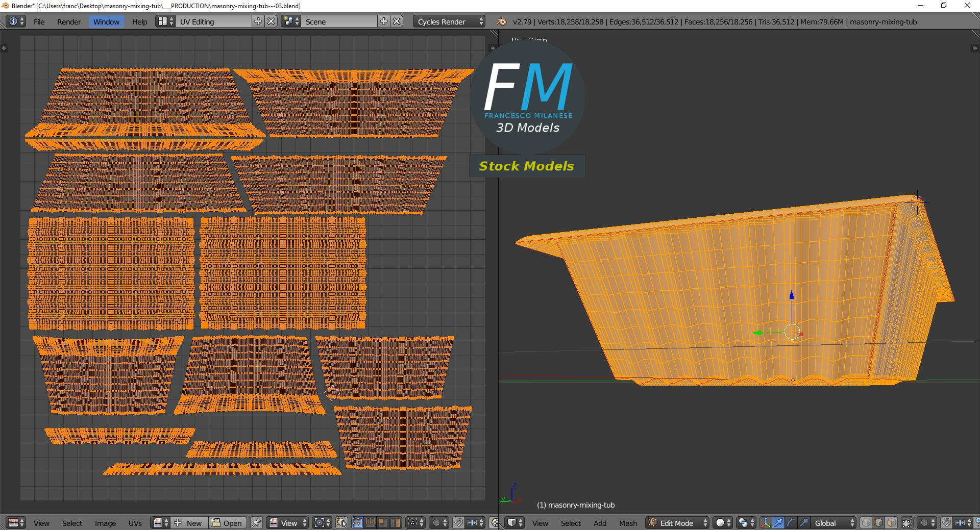Viewport: 980px width, 530px height.
Task: Open the Window menu
Action: click(x=106, y=21)
